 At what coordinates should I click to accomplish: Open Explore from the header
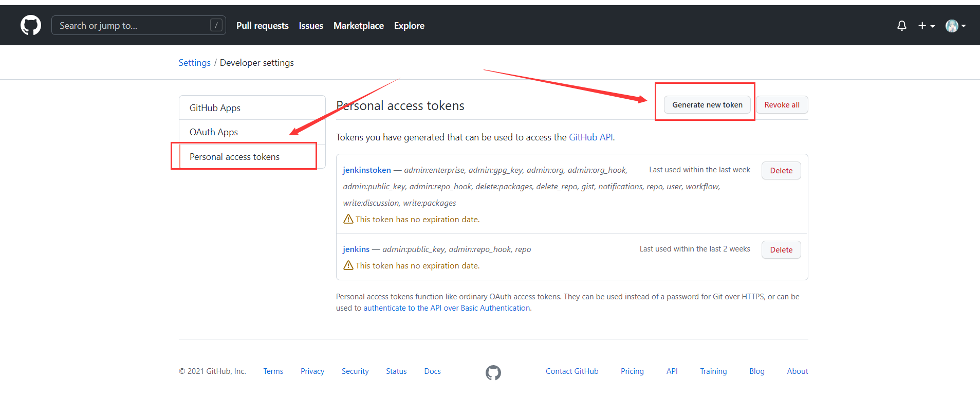[409, 26]
